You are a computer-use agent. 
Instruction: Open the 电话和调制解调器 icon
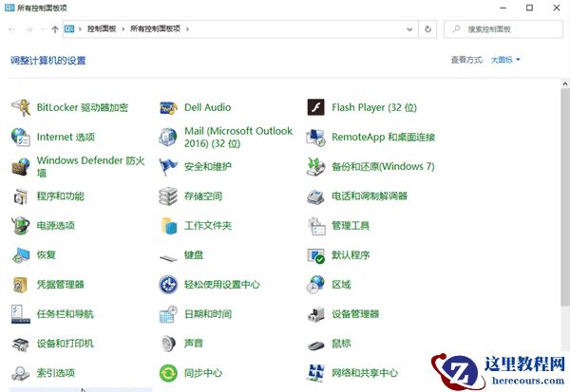click(x=316, y=196)
